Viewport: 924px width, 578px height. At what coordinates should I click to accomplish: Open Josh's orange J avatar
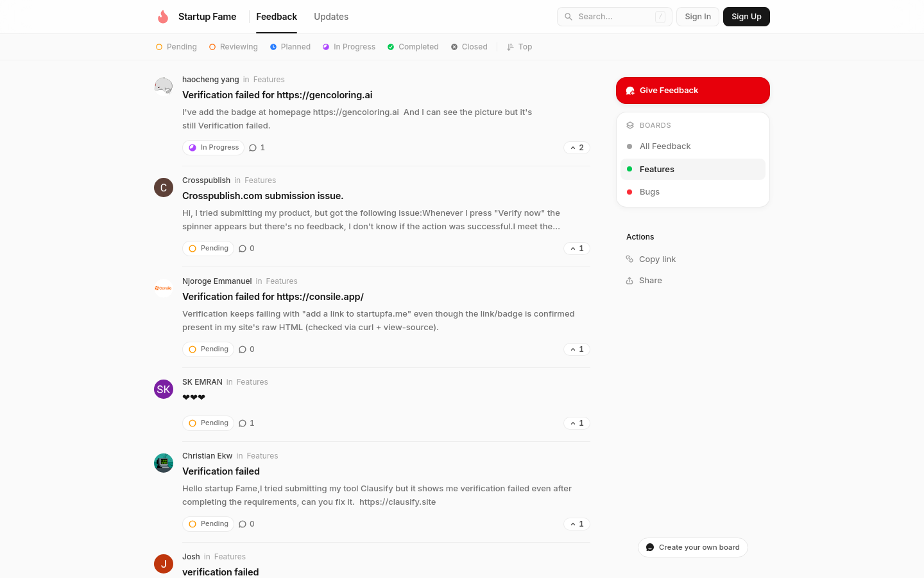tap(164, 564)
